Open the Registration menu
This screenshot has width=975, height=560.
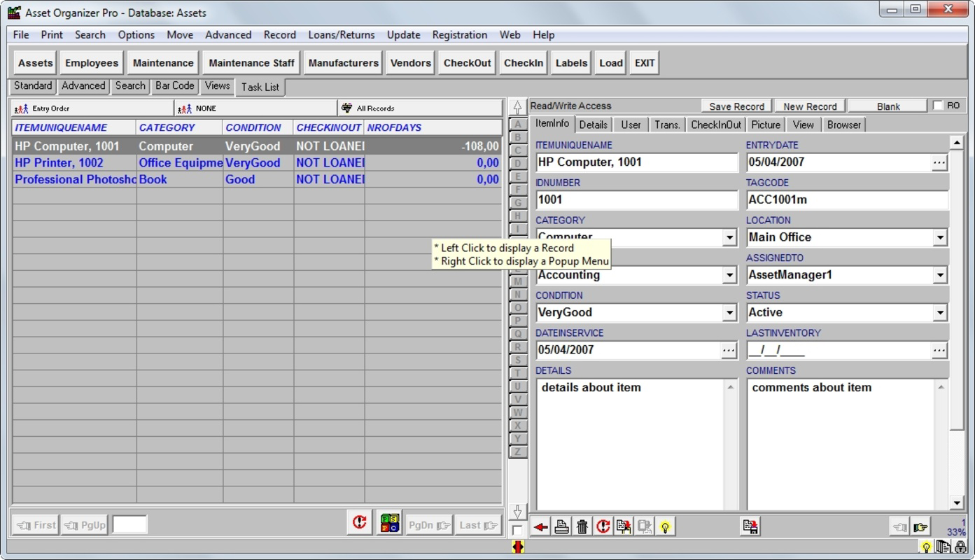pos(460,35)
